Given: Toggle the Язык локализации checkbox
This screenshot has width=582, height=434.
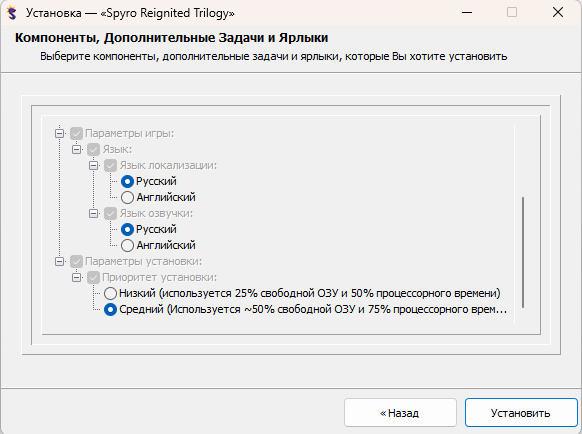Looking at the screenshot, I should coord(110,166).
